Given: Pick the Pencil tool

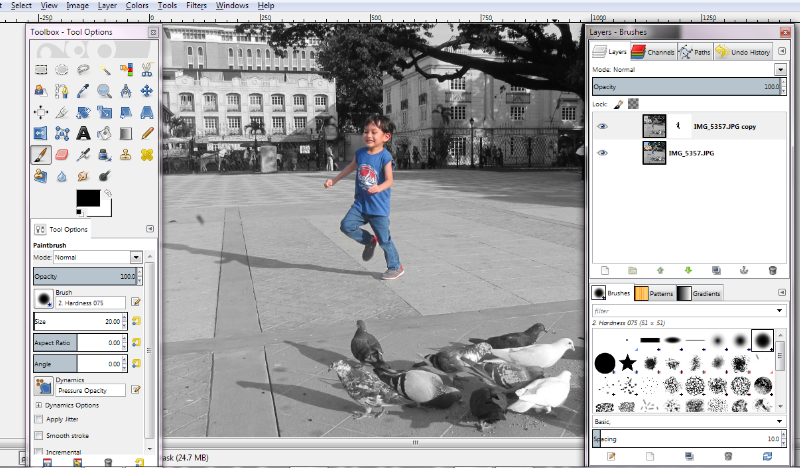Looking at the screenshot, I should 147,134.
